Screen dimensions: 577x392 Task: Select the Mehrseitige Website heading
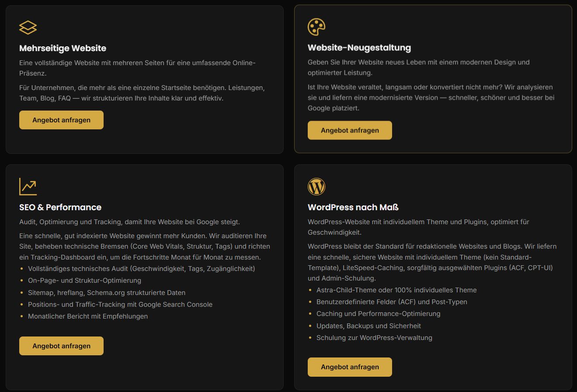pos(63,48)
